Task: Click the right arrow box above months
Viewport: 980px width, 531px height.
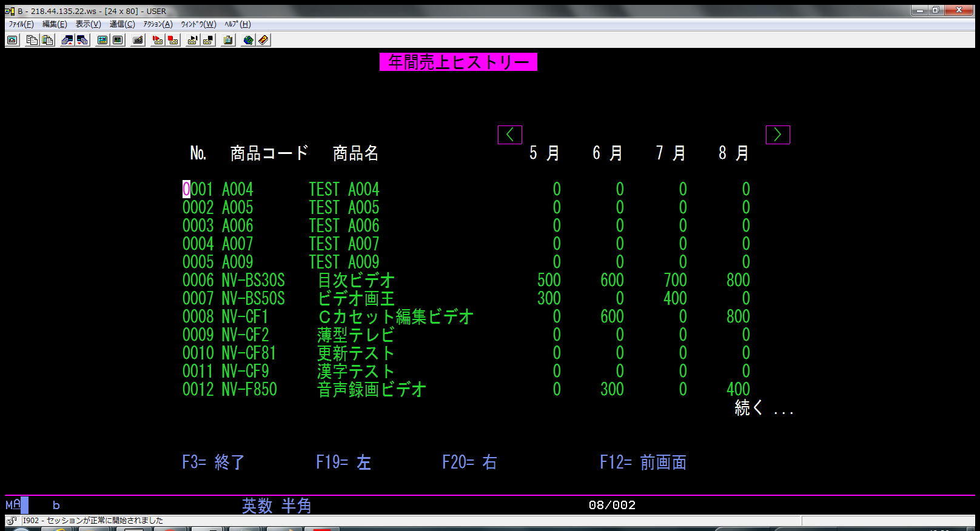Action: [x=777, y=135]
